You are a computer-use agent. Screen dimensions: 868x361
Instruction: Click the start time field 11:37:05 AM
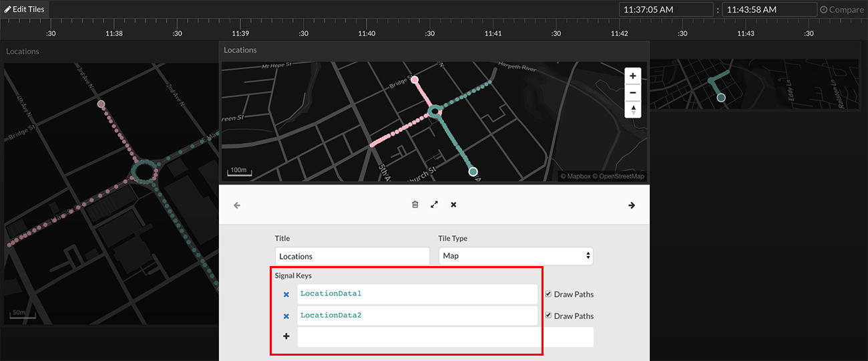666,9
